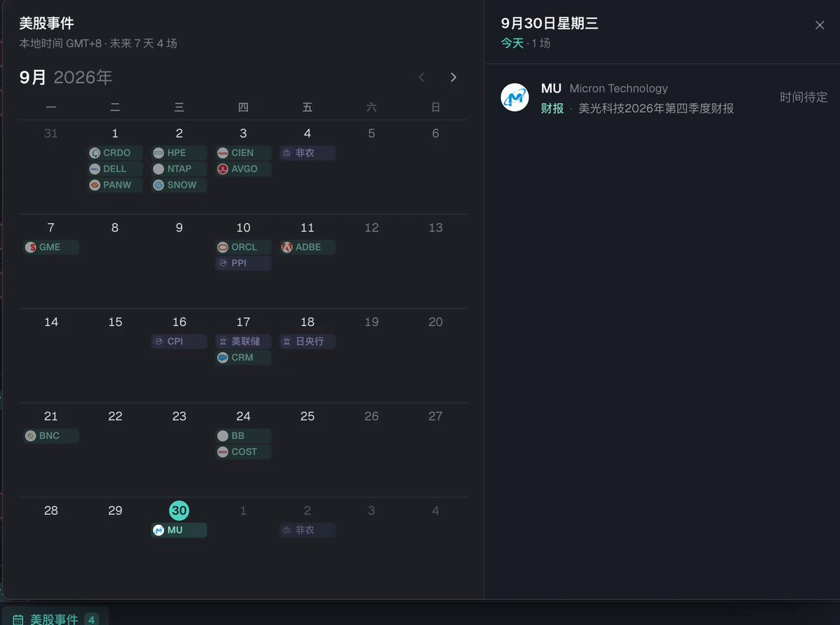Open the CPI economic event on the 16th
840x625 pixels.
[x=179, y=342]
